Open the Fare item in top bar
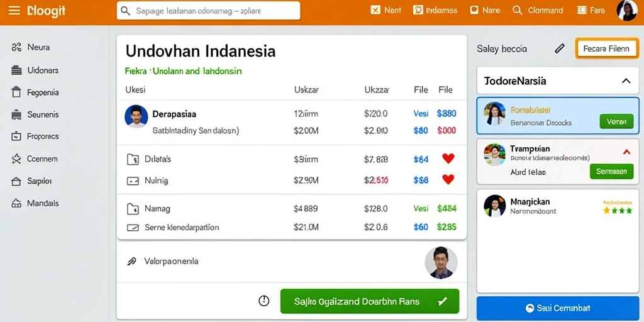644x322 pixels. pos(591,10)
